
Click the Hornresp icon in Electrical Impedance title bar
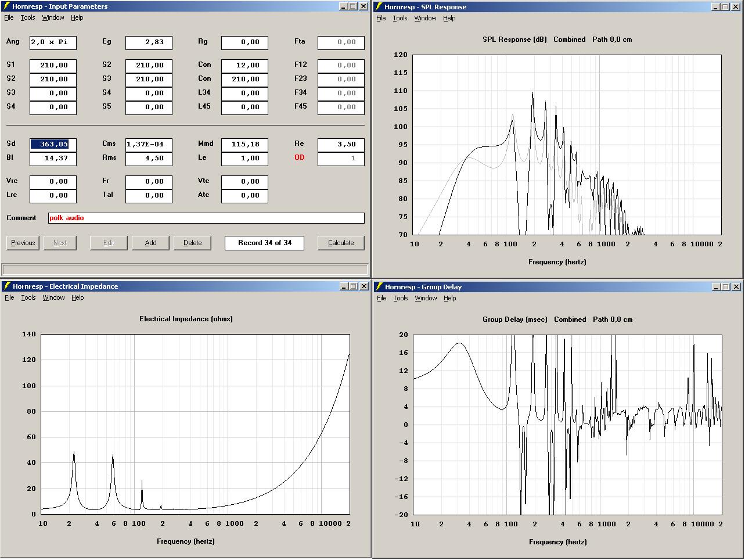(6, 286)
